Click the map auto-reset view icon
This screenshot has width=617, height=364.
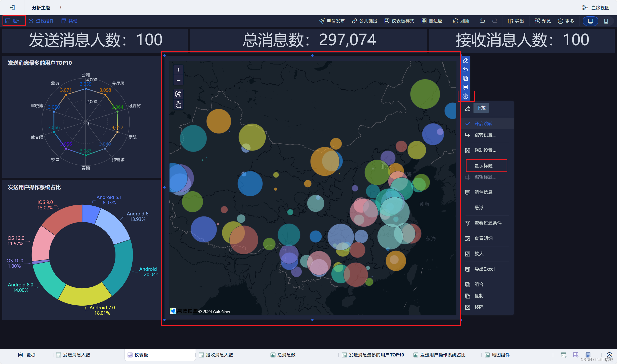point(178,94)
